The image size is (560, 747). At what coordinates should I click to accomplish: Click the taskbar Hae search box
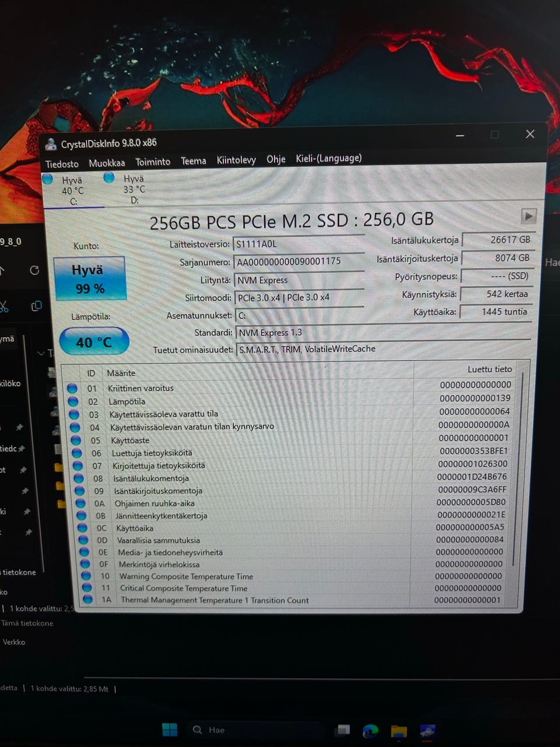(x=257, y=729)
